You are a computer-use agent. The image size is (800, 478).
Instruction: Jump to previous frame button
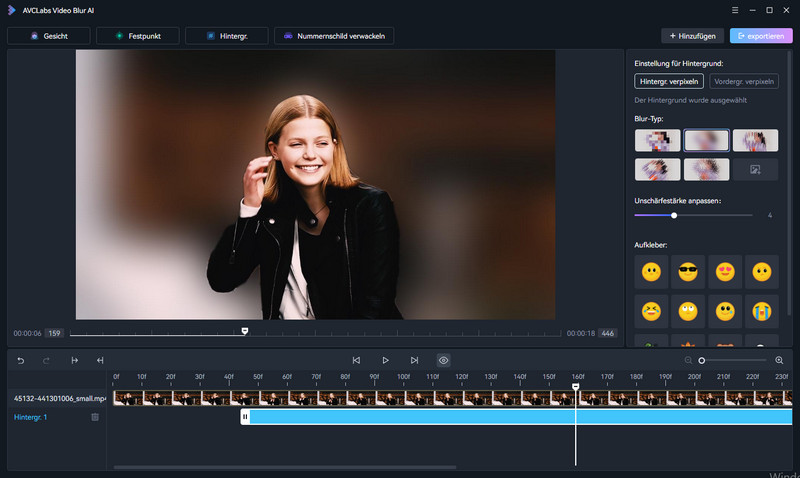point(356,360)
